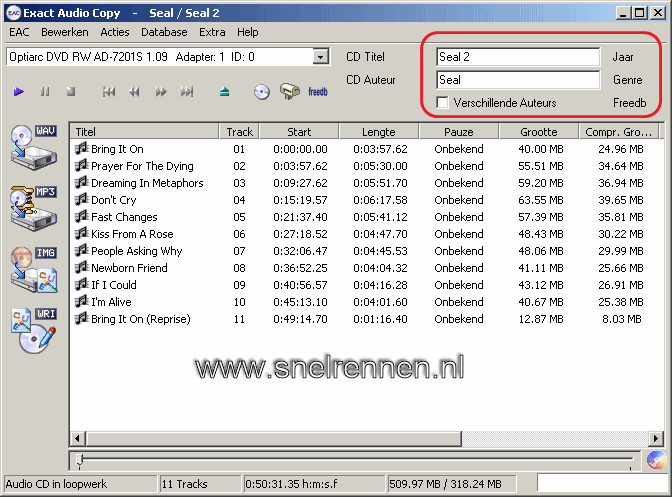Click music note icon of Don't Cry

click(81, 199)
